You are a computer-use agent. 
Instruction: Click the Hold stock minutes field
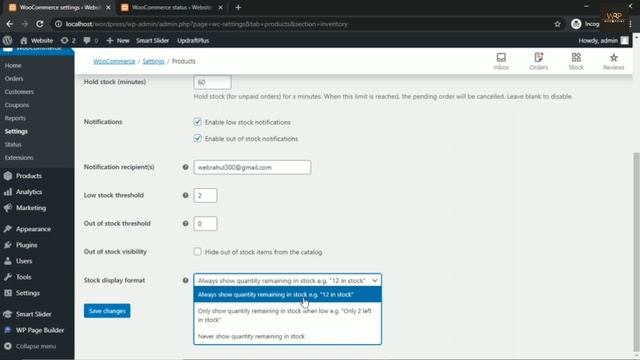coord(212,82)
